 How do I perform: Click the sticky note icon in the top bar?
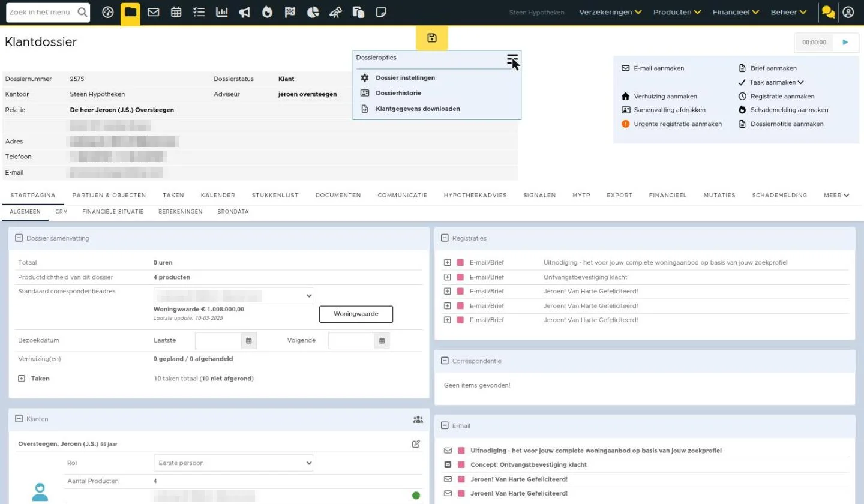click(381, 12)
